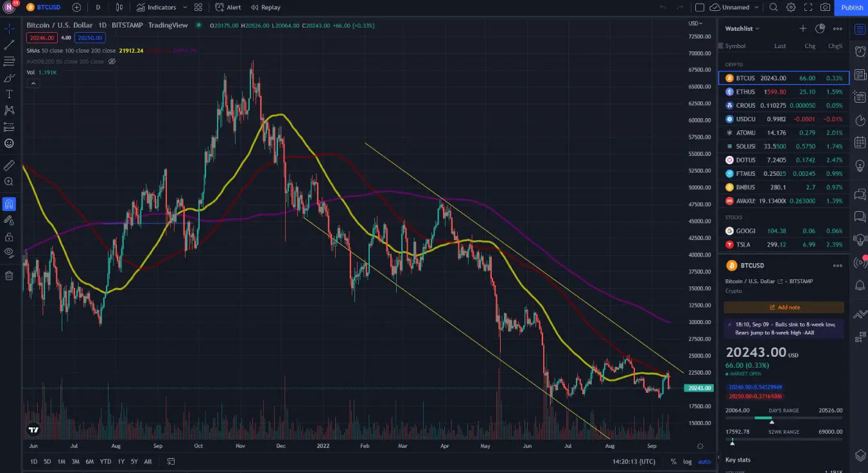The height and width of the screenshot is (473, 868).
Task: Select the trend line drawing tool
Action: [x=9, y=45]
